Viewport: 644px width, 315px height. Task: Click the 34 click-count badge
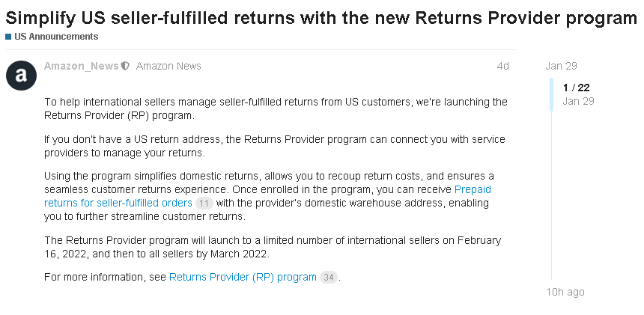(328, 278)
